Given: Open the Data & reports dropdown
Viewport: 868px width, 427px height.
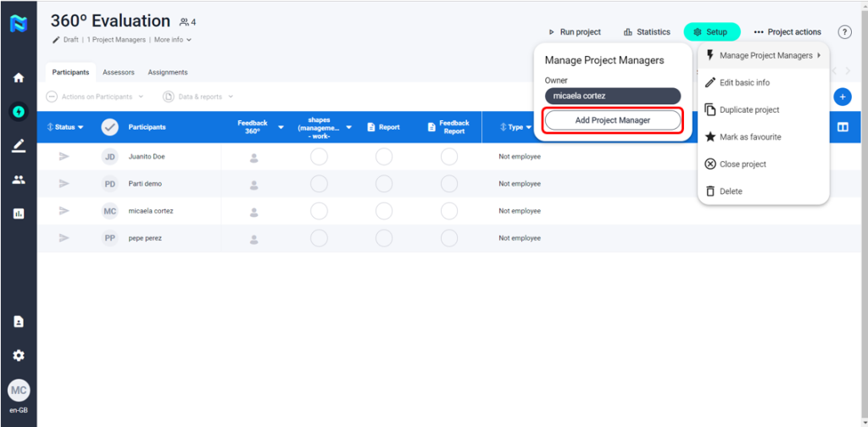Looking at the screenshot, I should [x=198, y=97].
